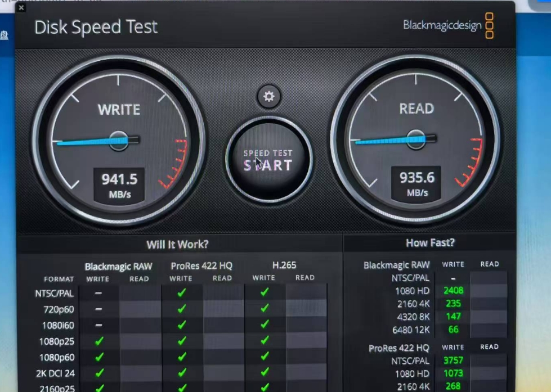Close the Disk Speed Test window
The image size is (551, 392).
(21, 8)
